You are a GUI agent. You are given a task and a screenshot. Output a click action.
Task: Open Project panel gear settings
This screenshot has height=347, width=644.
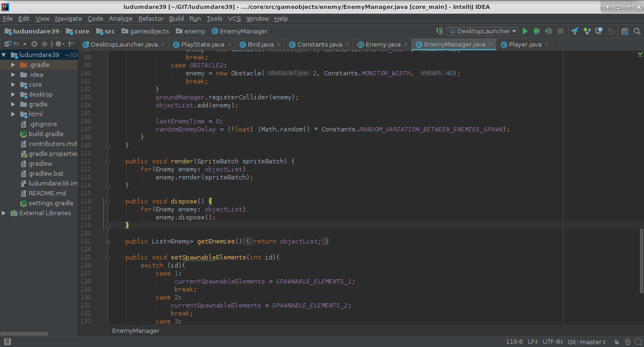pyautogui.click(x=60, y=44)
